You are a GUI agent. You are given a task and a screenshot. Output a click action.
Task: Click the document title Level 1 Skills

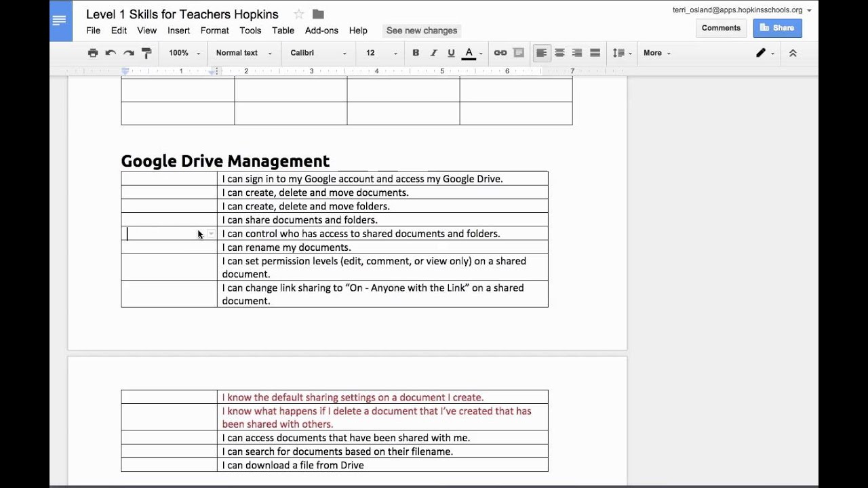point(182,14)
